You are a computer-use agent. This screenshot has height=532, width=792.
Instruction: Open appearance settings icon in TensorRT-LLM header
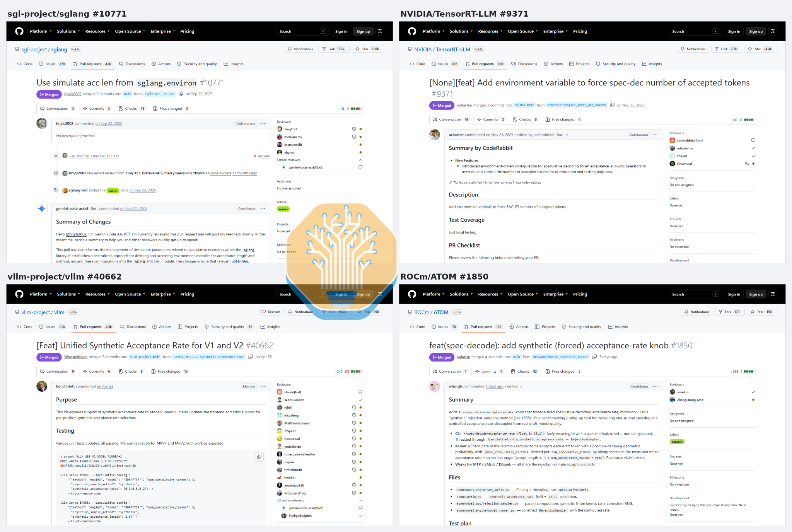pos(773,31)
